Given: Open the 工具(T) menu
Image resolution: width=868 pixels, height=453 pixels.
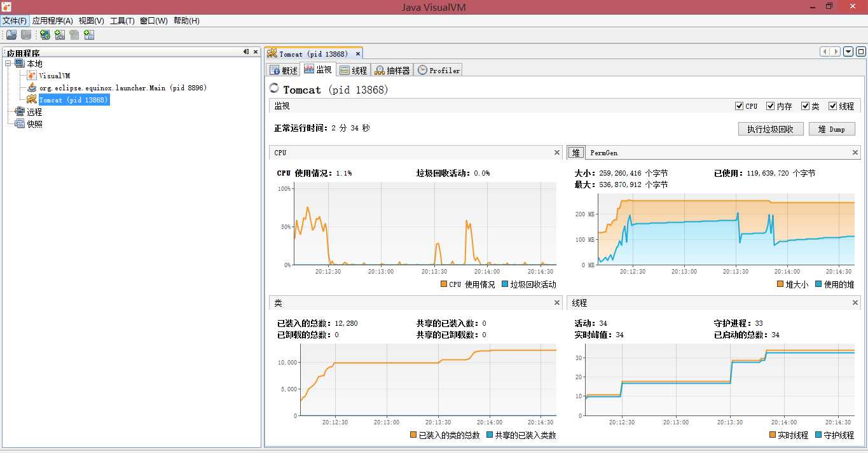Looking at the screenshot, I should tap(122, 21).
